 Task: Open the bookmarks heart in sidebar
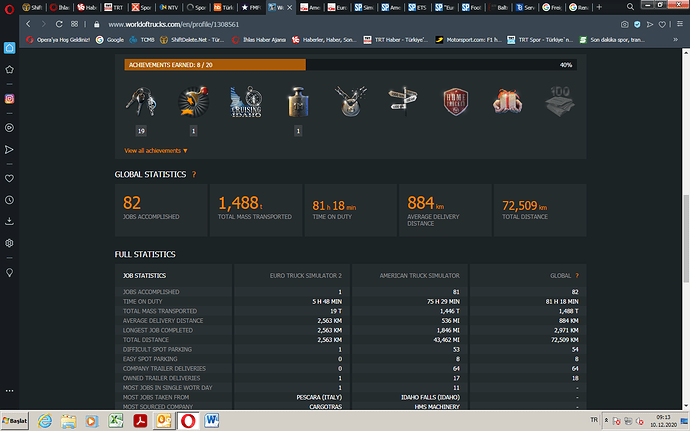[9, 178]
